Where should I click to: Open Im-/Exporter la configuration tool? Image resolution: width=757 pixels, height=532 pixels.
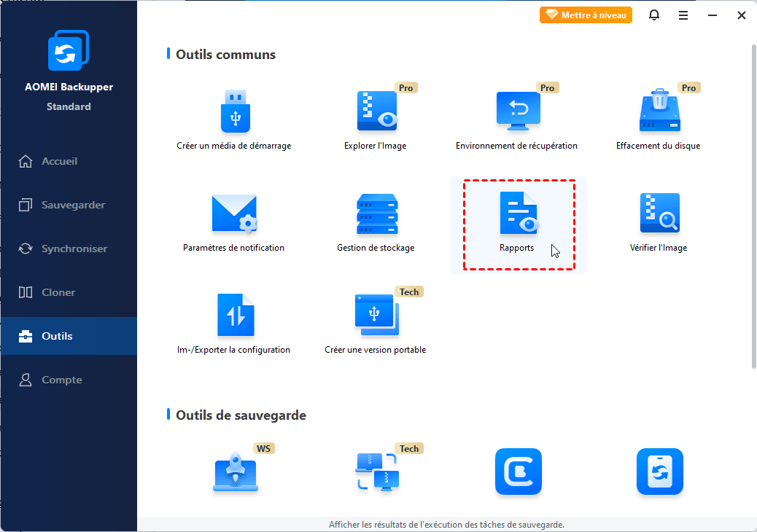234,324
